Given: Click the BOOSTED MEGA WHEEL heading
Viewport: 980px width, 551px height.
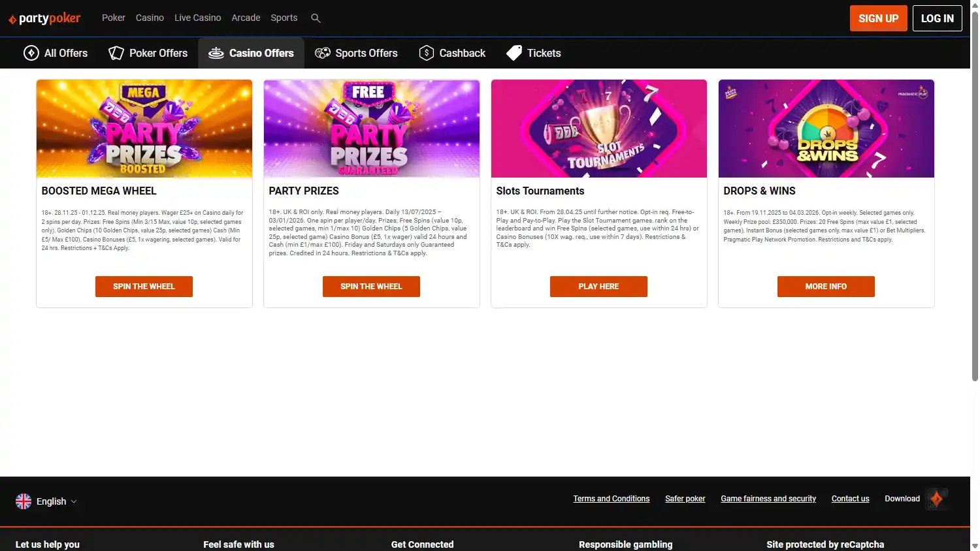Looking at the screenshot, I should 99,191.
